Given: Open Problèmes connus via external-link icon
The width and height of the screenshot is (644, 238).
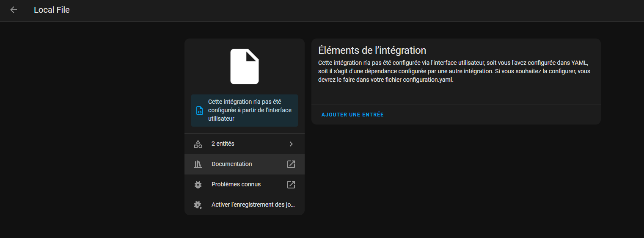Looking at the screenshot, I should click(291, 185).
